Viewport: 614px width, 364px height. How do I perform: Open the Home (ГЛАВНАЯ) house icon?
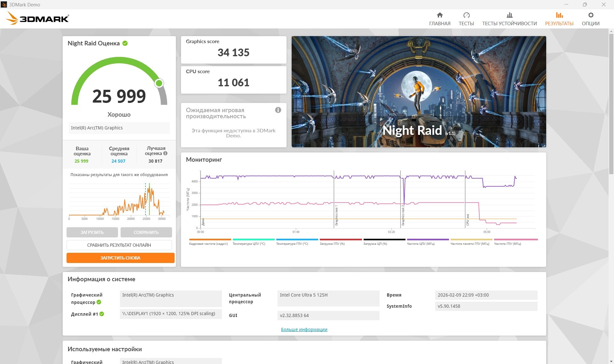coord(440,15)
